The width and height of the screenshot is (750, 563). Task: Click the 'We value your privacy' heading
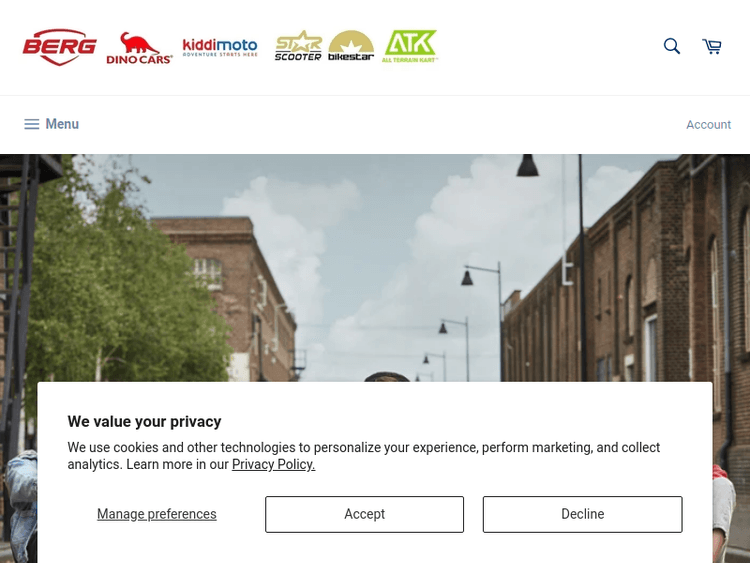(x=144, y=421)
